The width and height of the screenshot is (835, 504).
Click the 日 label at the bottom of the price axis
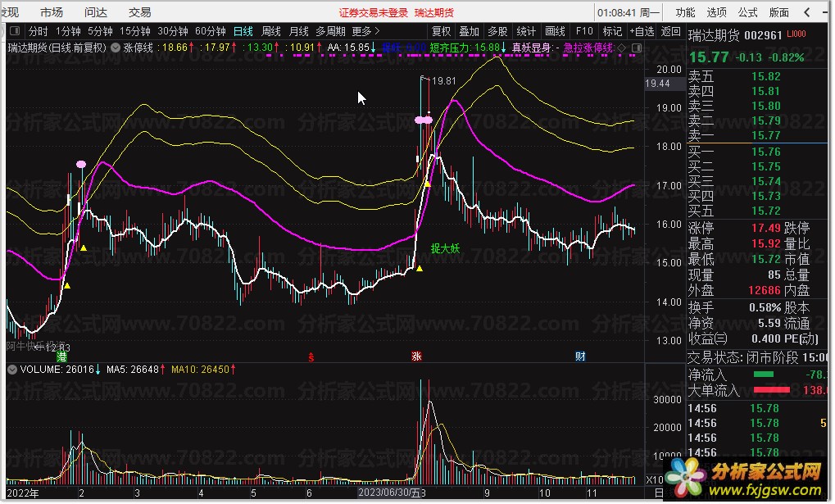pyautogui.click(x=659, y=493)
